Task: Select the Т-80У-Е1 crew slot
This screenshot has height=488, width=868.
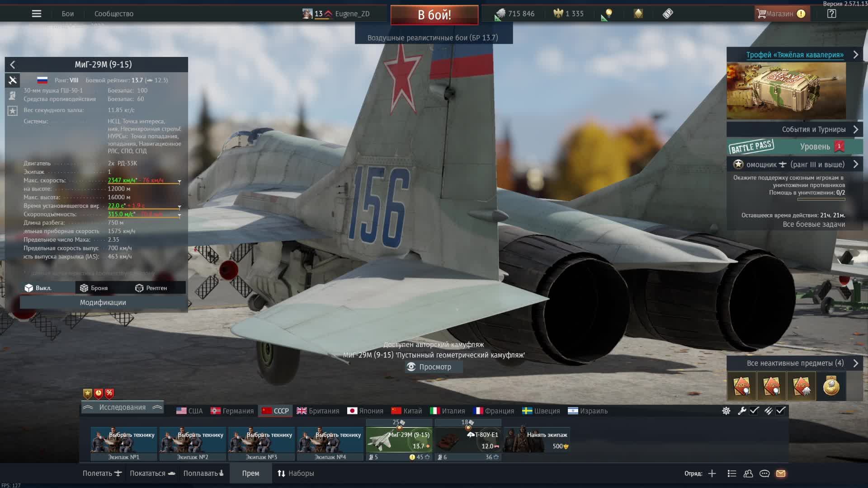Action: (468, 440)
